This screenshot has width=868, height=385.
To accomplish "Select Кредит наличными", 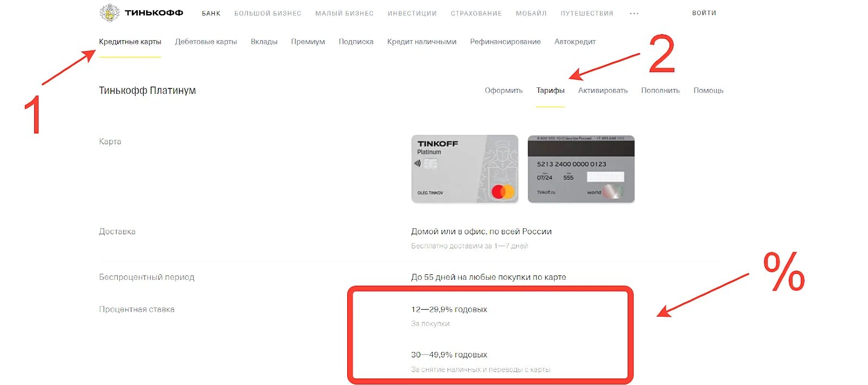I will click(422, 42).
